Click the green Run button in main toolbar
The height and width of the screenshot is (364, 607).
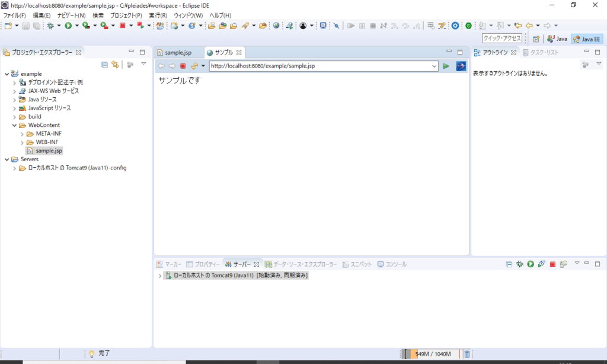[x=68, y=25]
